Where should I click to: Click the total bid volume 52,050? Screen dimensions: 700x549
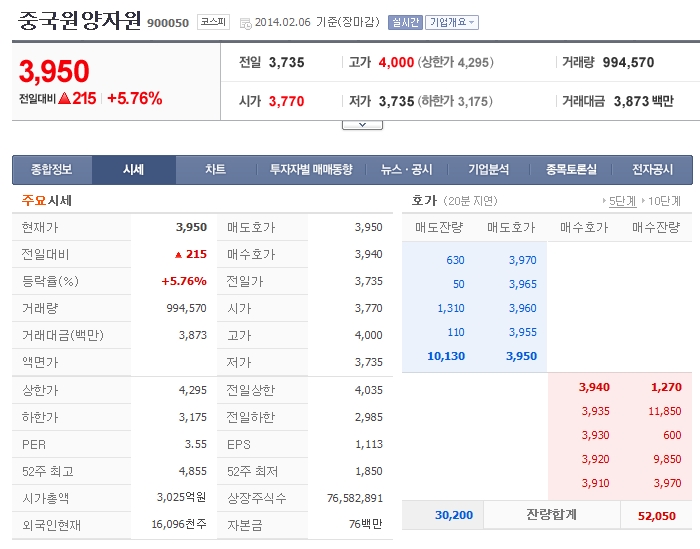click(657, 516)
